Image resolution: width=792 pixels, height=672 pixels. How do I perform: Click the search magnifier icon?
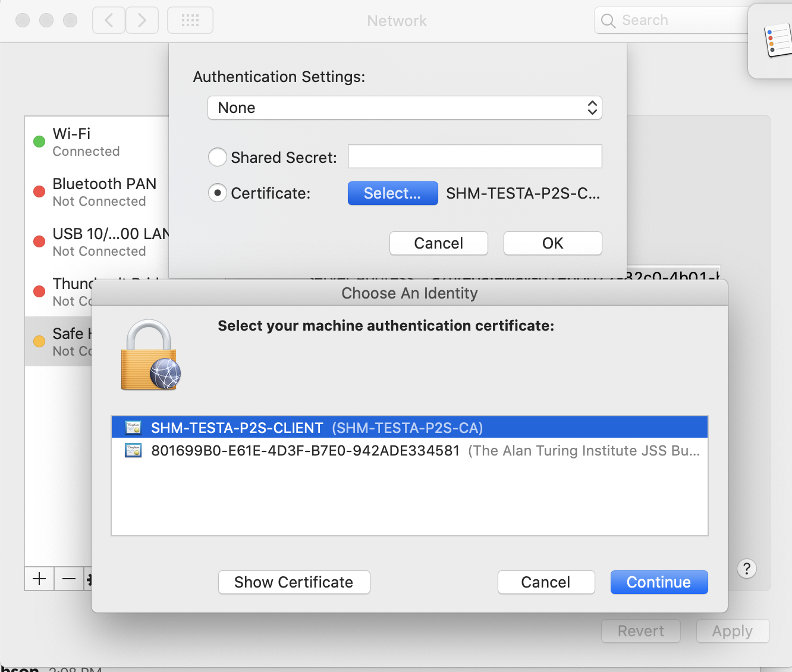click(x=608, y=21)
